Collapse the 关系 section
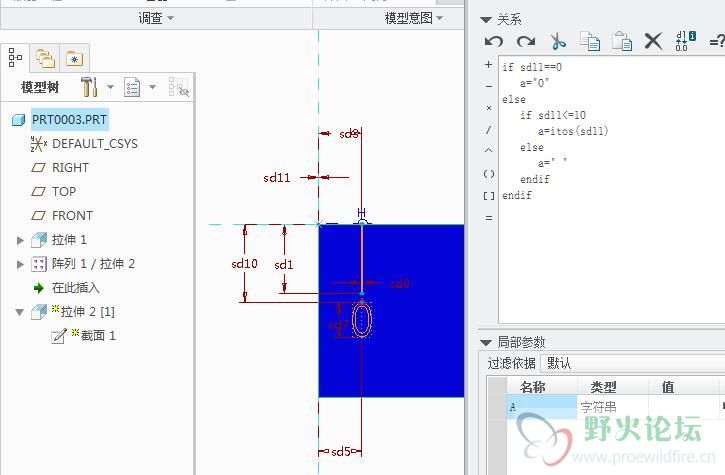This screenshot has width=725, height=475. tap(485, 20)
